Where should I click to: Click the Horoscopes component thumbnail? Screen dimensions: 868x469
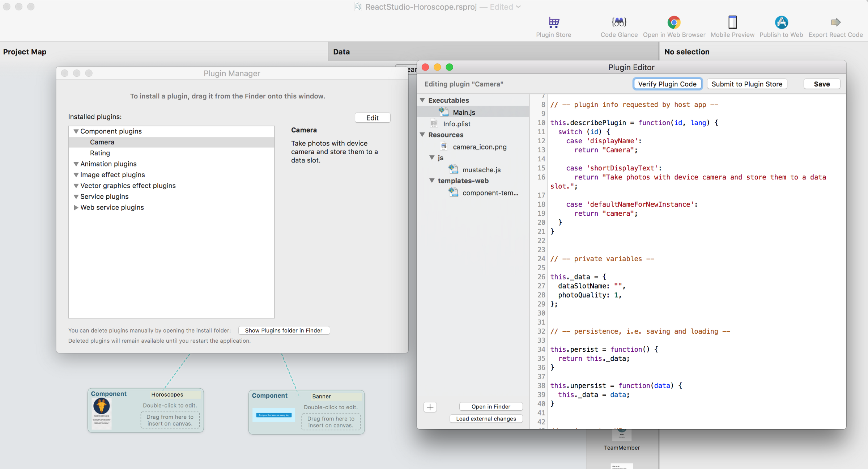(x=102, y=413)
